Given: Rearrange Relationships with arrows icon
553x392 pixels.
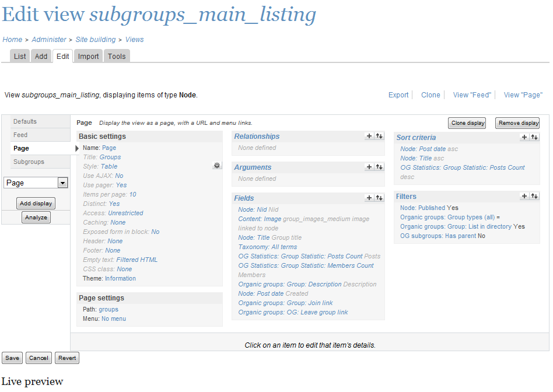Looking at the screenshot, I should [x=379, y=136].
